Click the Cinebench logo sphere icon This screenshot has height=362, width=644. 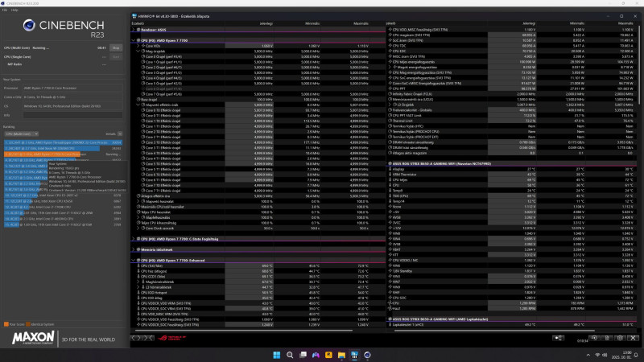point(29,26)
